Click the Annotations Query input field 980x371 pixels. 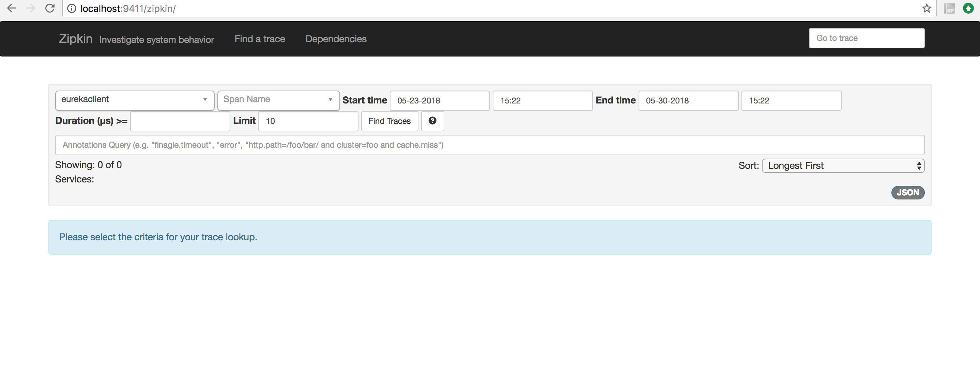coord(490,144)
